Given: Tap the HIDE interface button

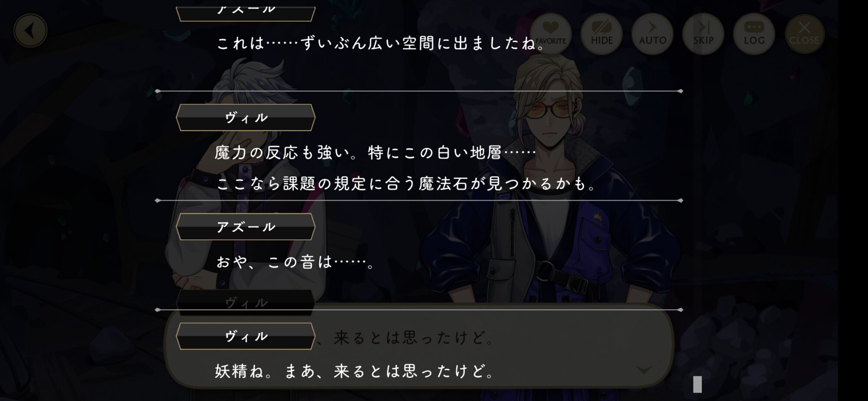Looking at the screenshot, I should 602,33.
